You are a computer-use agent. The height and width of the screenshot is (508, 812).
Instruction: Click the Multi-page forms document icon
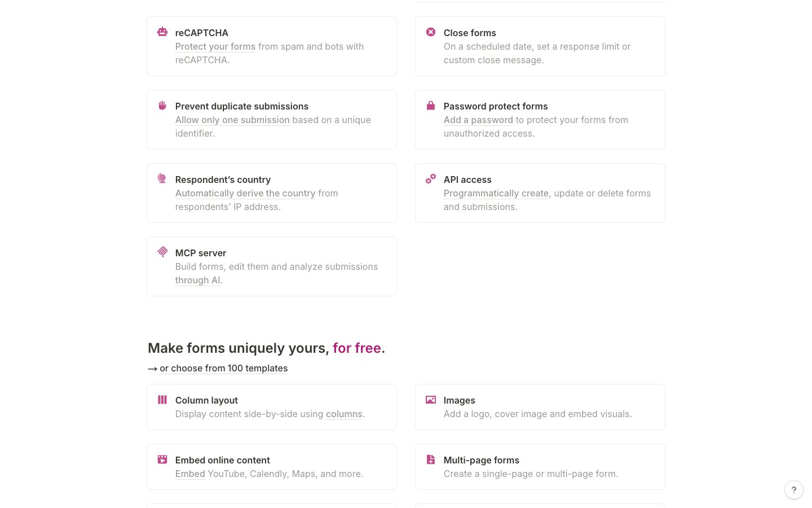click(431, 459)
